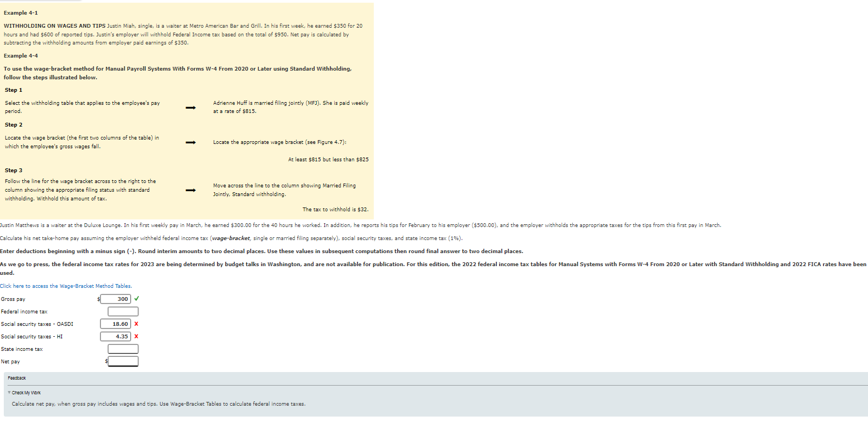Click 'Social security taxes - OASDI' label
868x422 pixels.
(x=37, y=324)
